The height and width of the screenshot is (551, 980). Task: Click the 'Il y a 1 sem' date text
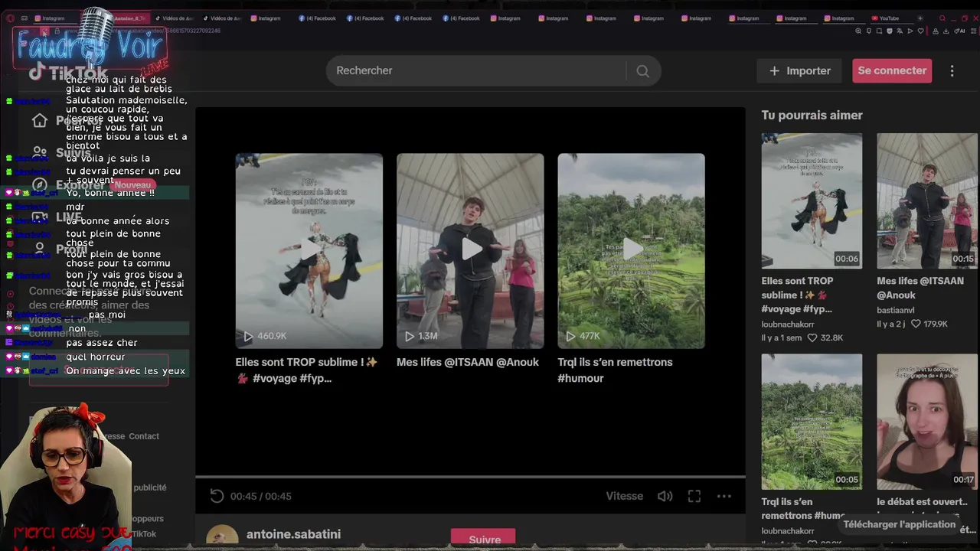[x=781, y=337]
